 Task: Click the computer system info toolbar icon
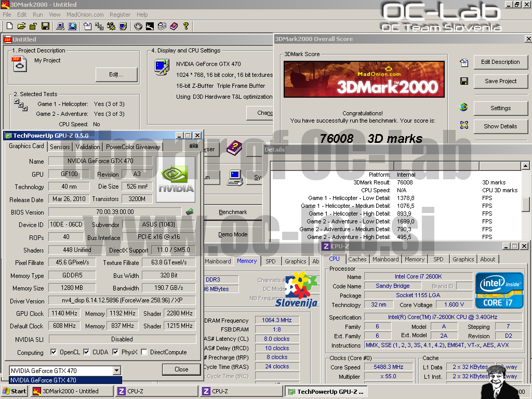(60, 26)
